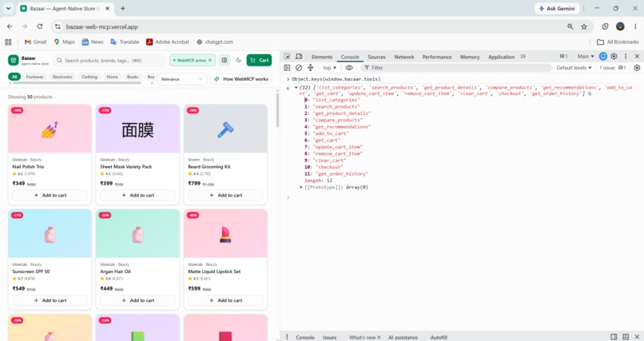Open DevTools settings gear in top bar
Viewport: 644px width, 341px height.
point(614,57)
